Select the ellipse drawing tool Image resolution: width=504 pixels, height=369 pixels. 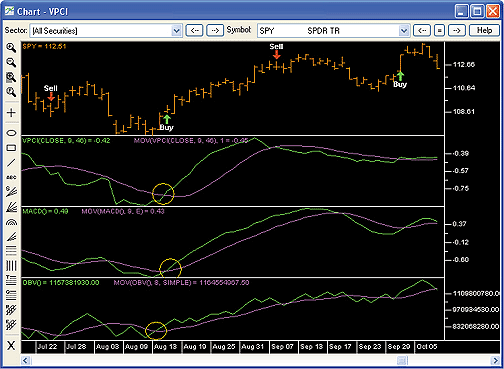[11, 133]
